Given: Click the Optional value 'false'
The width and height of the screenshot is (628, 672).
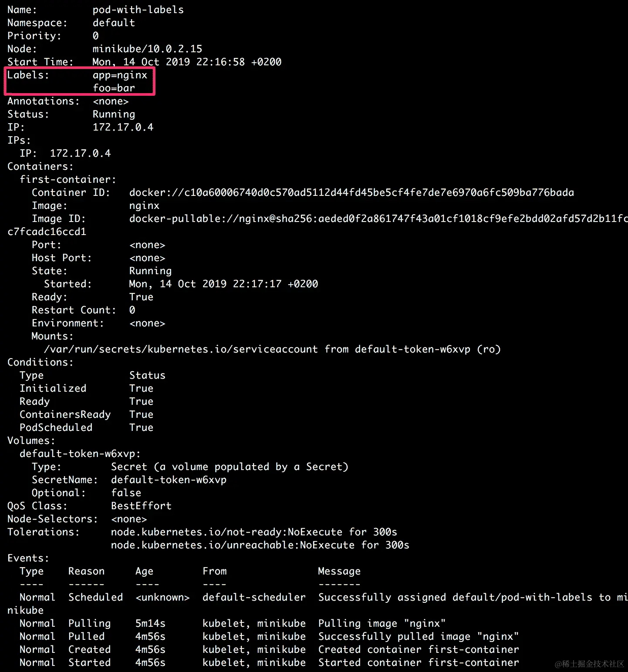Looking at the screenshot, I should [126, 493].
